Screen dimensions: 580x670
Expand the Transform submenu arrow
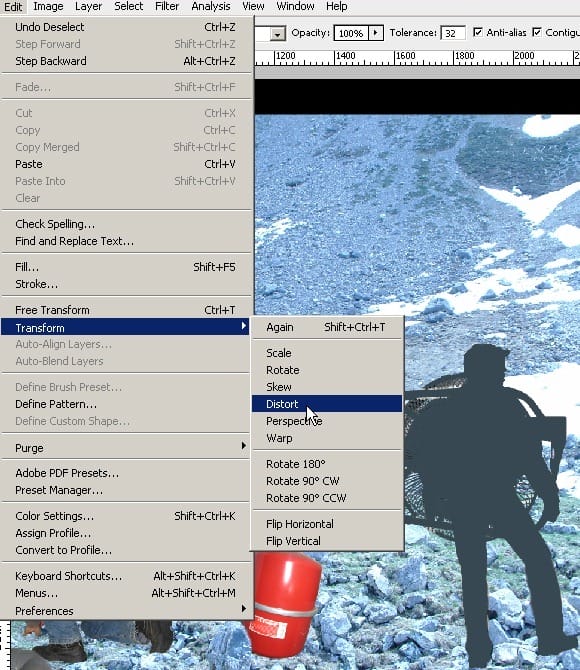point(244,326)
